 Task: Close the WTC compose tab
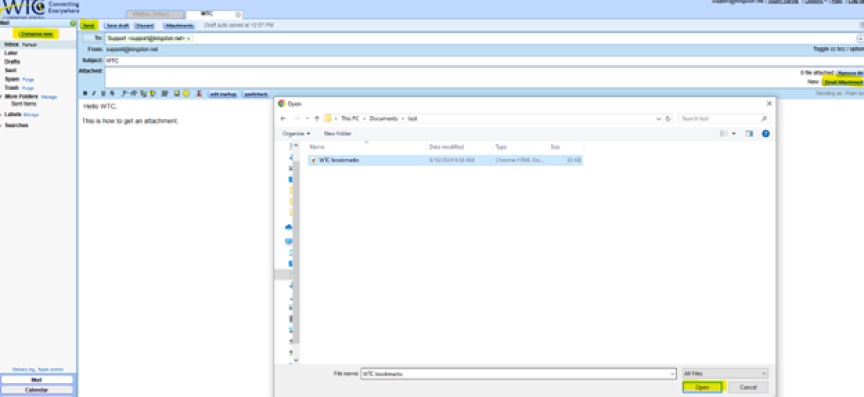(238, 15)
